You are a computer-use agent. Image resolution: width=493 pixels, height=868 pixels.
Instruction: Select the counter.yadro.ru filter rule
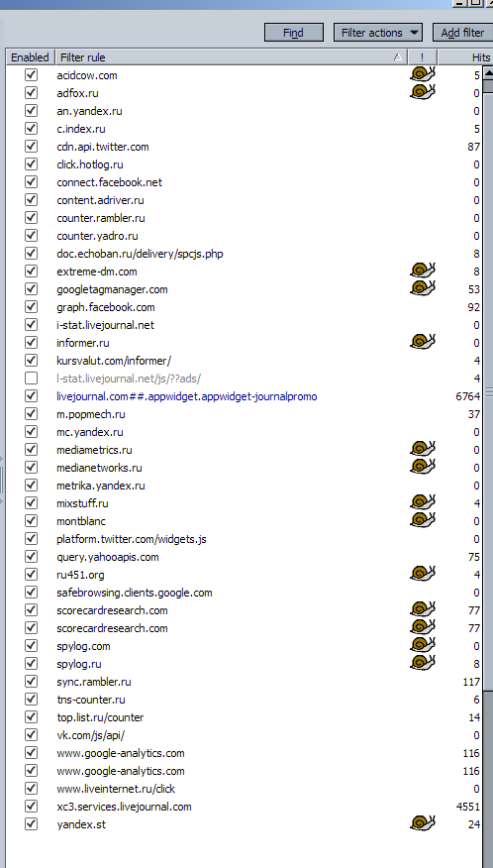tap(97, 236)
